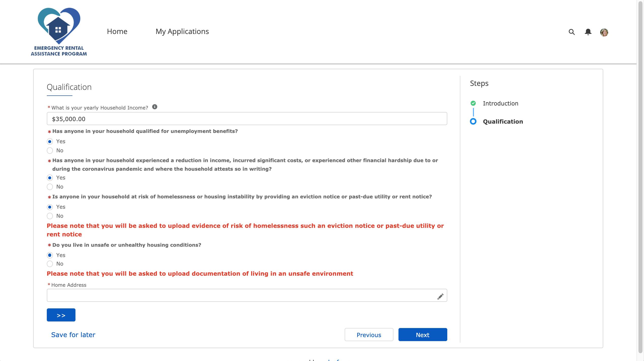The image size is (644, 361).
Task: Open My Applications navigation item
Action: click(182, 31)
